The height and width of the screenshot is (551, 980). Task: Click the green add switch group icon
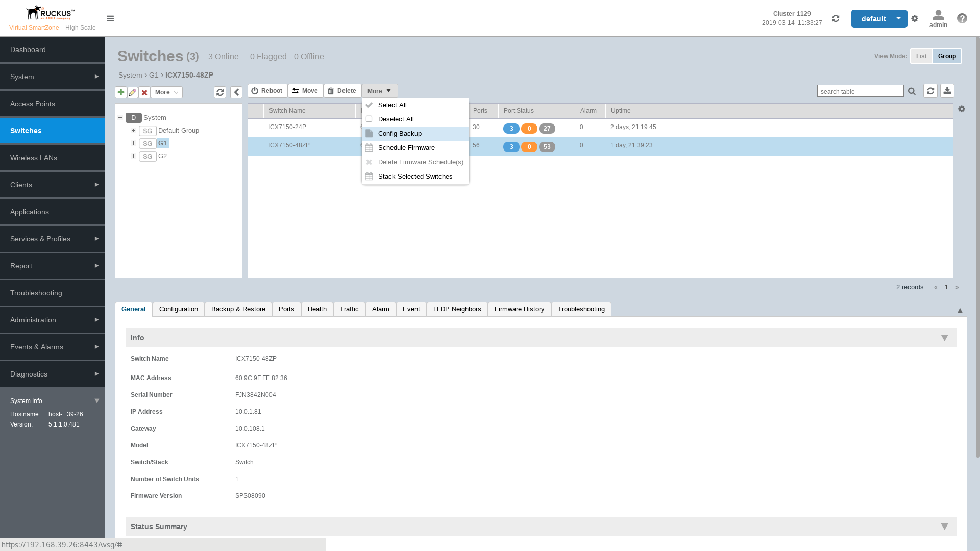[x=121, y=92]
